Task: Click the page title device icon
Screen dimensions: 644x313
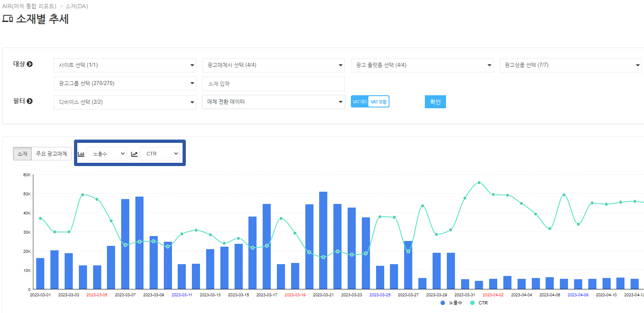Action: click(x=7, y=19)
